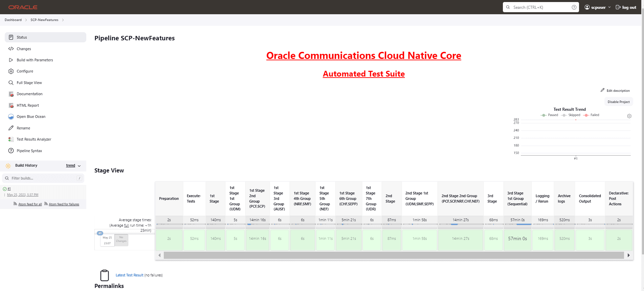
Task: Go to Dashboard breadcrumb
Action: point(13,20)
